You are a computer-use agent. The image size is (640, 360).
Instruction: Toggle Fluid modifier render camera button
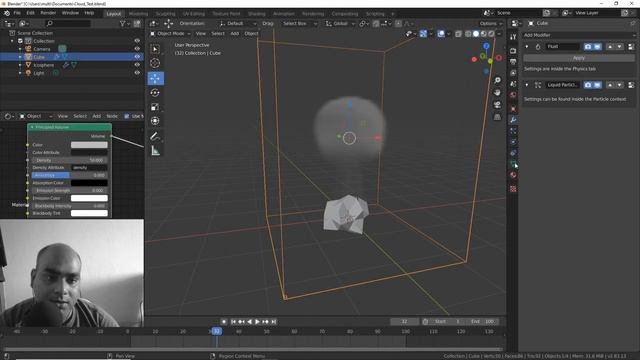(x=588, y=47)
